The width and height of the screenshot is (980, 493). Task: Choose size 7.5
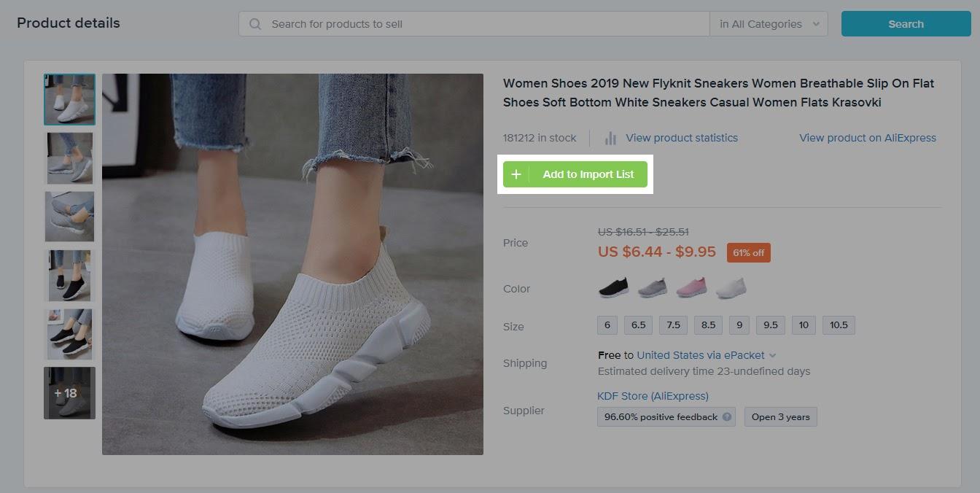(673, 325)
